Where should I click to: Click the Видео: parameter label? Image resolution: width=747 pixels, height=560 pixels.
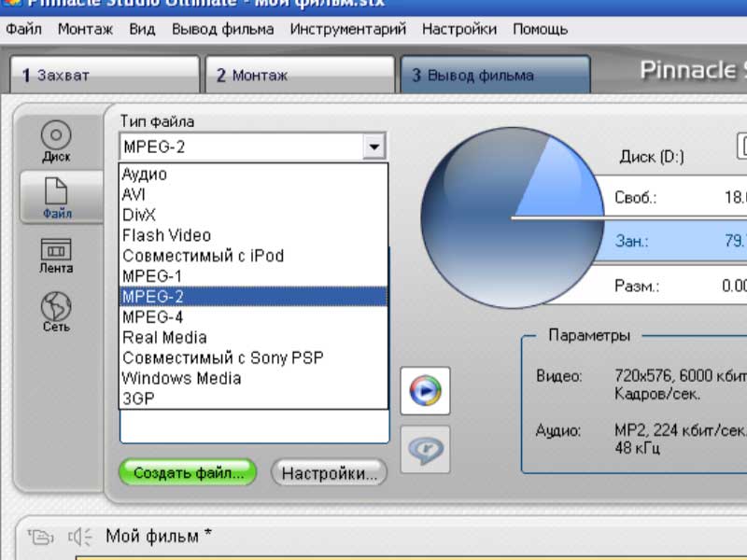pos(559,376)
